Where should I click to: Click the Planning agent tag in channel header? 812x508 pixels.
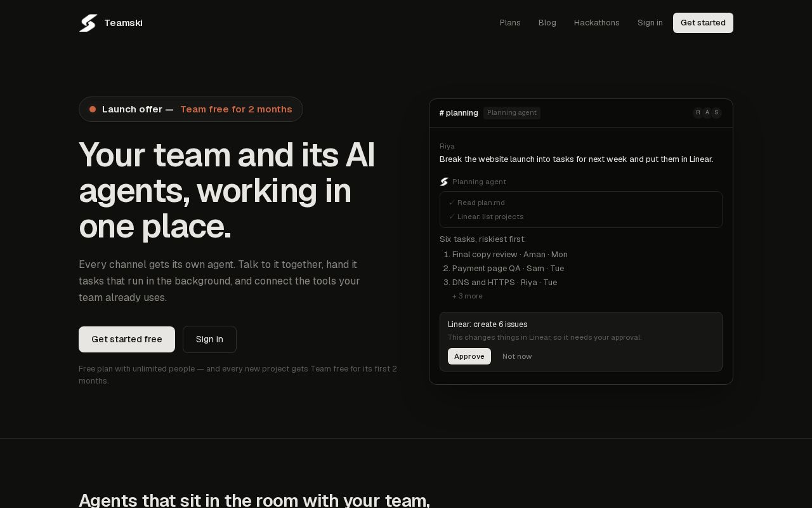[512, 113]
